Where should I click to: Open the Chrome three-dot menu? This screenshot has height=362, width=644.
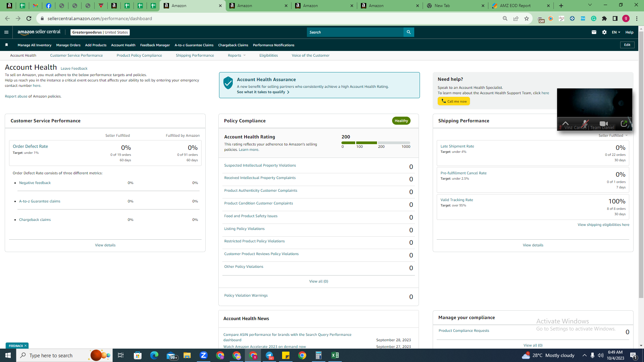(637, 18)
